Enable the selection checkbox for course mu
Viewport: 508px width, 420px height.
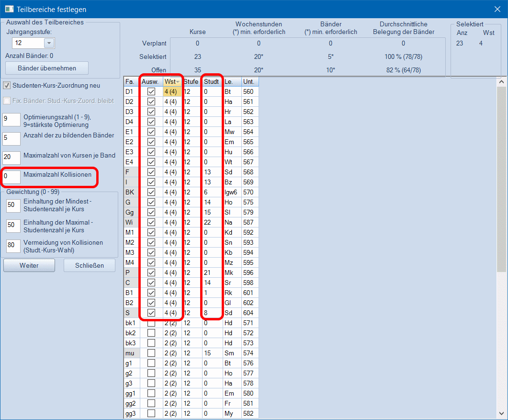click(151, 353)
